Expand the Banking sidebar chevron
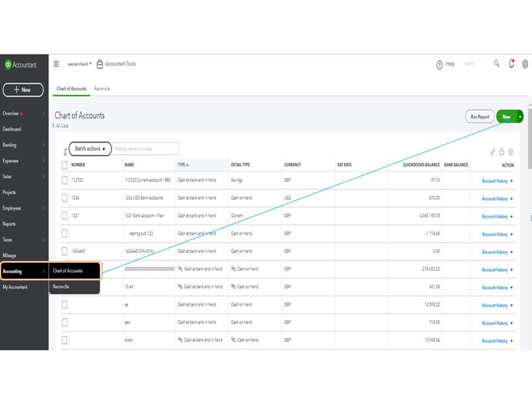532x399 pixels. coord(43,145)
